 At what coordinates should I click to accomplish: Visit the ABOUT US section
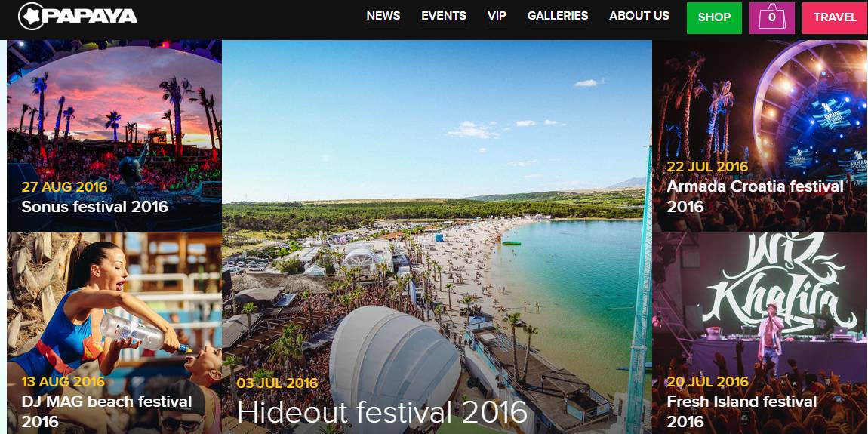[x=639, y=16]
